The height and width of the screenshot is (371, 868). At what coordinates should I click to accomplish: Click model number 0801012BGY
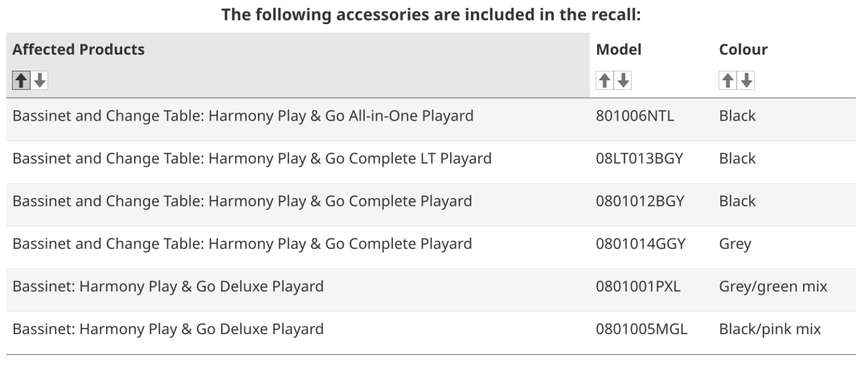640,202
